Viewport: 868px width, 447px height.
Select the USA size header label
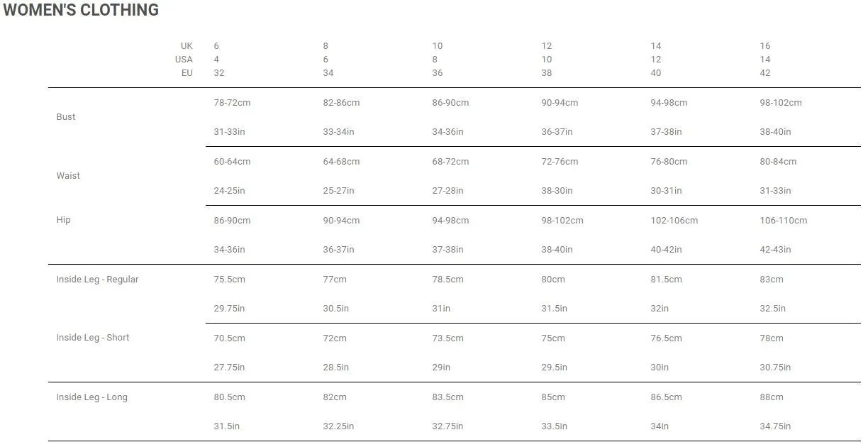[x=184, y=60]
